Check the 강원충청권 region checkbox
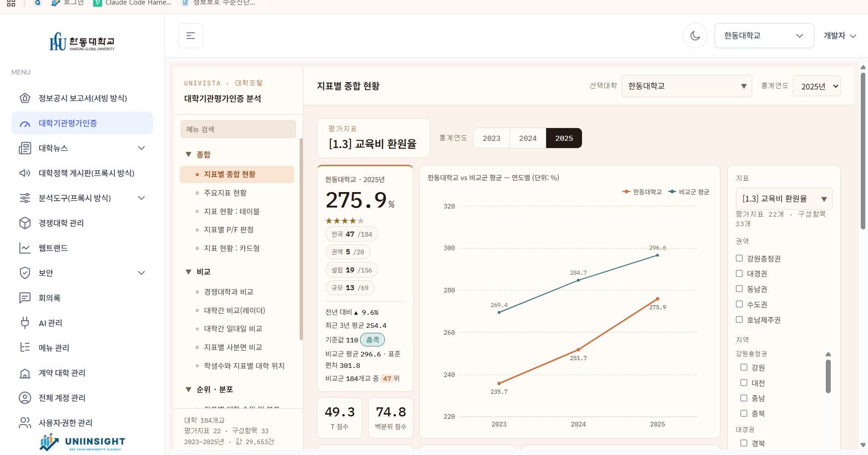868x455 pixels. (739, 258)
